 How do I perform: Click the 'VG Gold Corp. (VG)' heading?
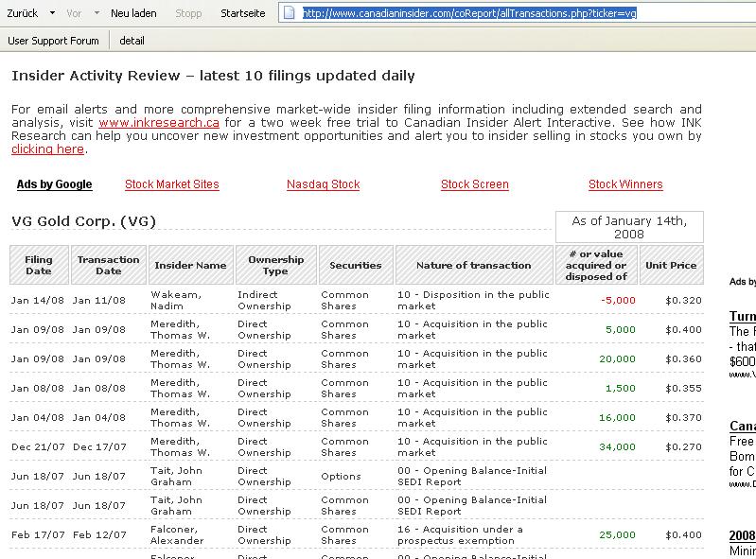coord(84,221)
